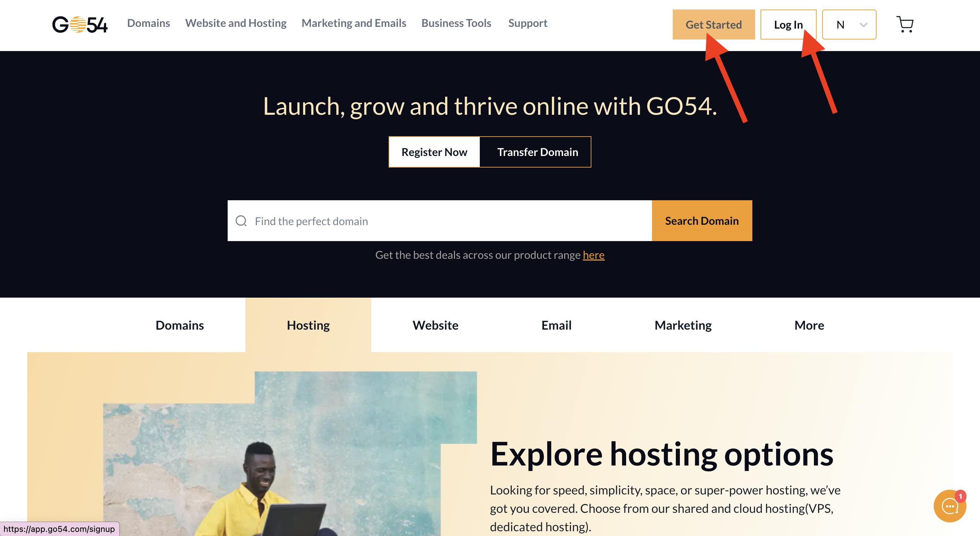
Task: Select the Email category tab
Action: tap(555, 324)
